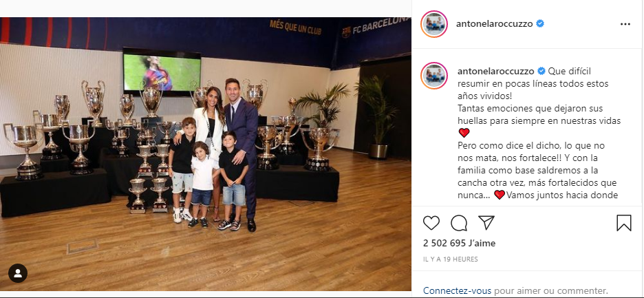Image resolution: width=644 pixels, height=298 pixels.
Task: Click the 'pour aimer ou commenter' text
Action: coord(550,290)
